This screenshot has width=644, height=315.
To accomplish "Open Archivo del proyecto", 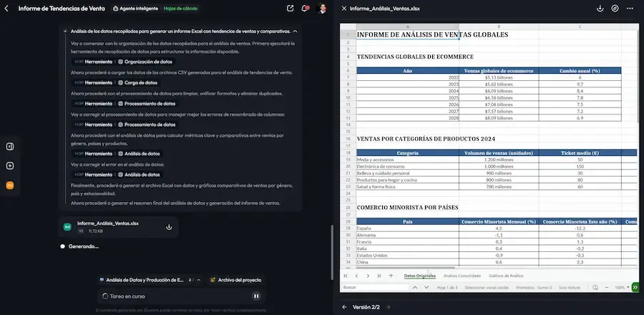I will (235, 280).
